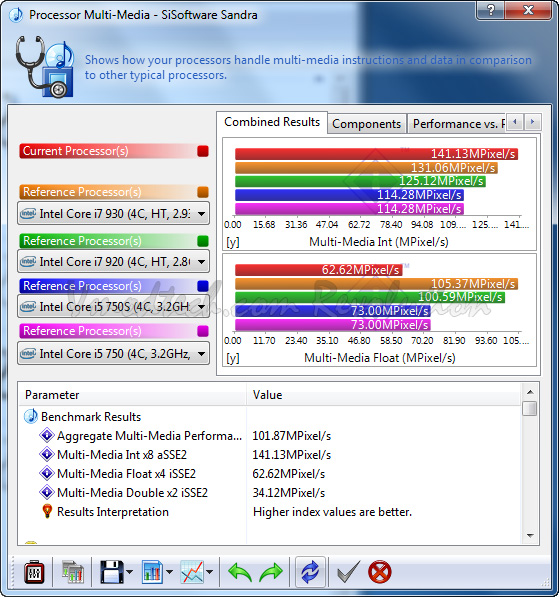Click the Value column header
This screenshot has height=597, width=559.
point(384,395)
